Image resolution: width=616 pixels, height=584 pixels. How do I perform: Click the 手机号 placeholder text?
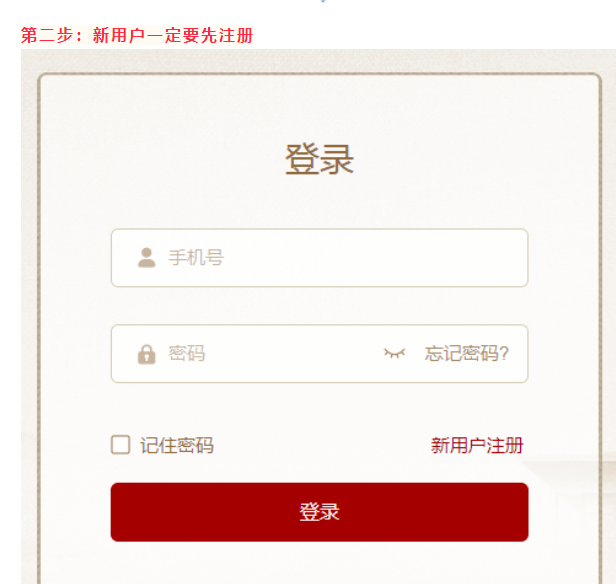tap(196, 258)
